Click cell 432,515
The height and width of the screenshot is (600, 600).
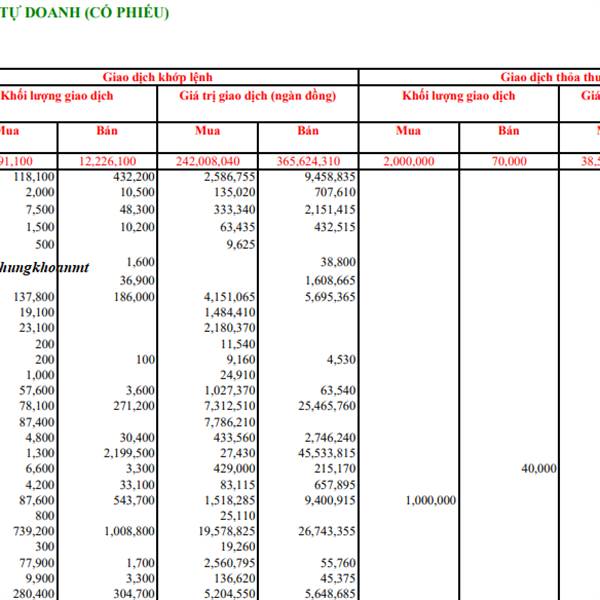coord(335,227)
